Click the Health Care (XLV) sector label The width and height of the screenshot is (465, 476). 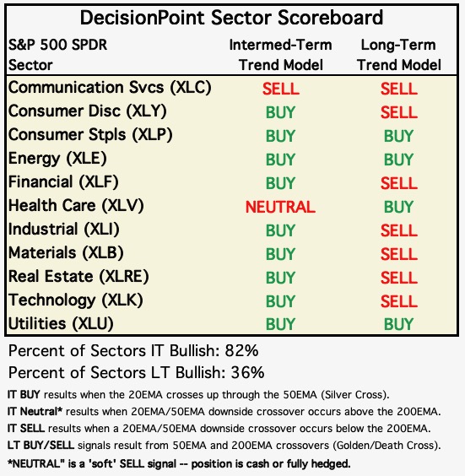point(76,206)
